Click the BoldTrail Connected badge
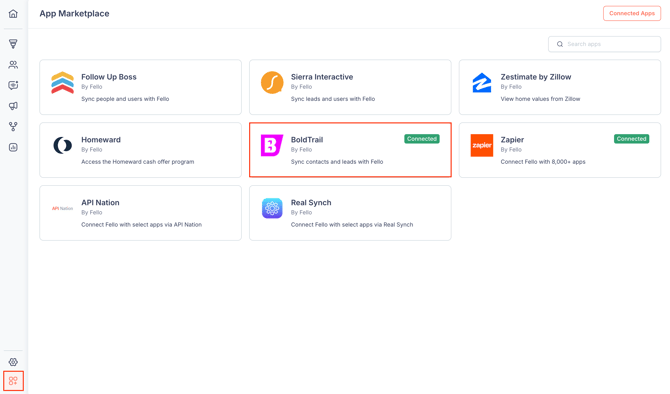This screenshot has width=670, height=394. pos(422,139)
